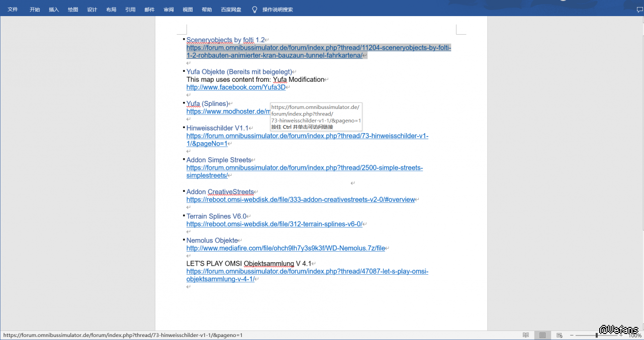
Task: Open the 百度网盘 ribbon tab
Action: click(x=231, y=10)
